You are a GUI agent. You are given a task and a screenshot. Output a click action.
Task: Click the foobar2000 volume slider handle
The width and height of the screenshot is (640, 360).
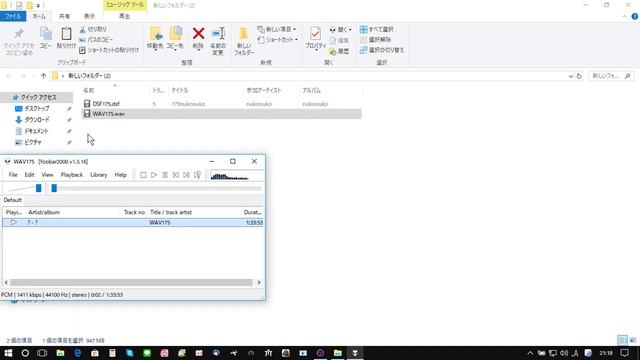click(38, 188)
